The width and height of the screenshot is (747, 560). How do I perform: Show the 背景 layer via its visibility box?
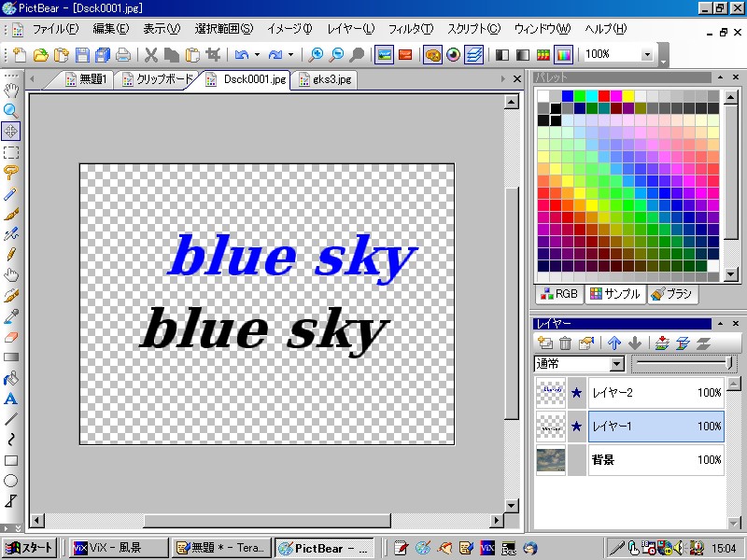pyautogui.click(x=576, y=460)
